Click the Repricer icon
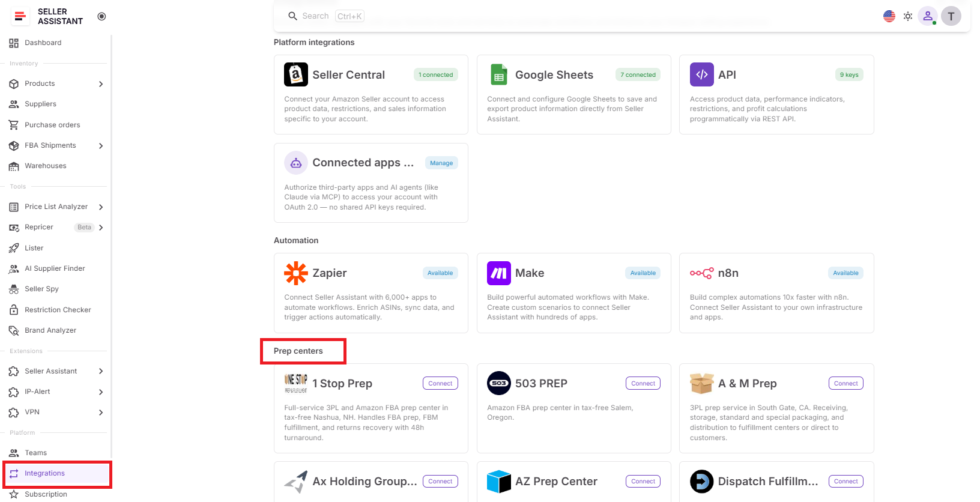The image size is (980, 502). (14, 228)
